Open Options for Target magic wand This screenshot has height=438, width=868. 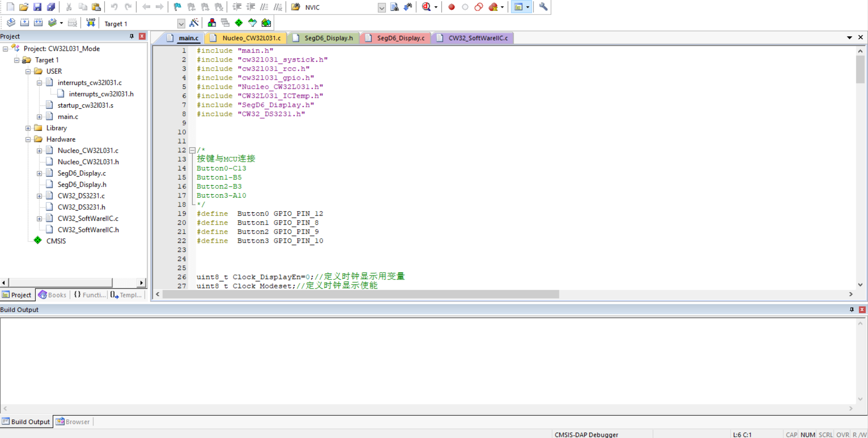[x=194, y=23]
